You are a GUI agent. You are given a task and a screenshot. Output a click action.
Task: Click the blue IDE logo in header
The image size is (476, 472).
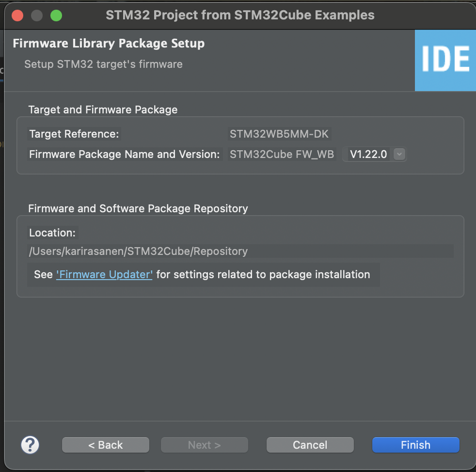click(445, 61)
